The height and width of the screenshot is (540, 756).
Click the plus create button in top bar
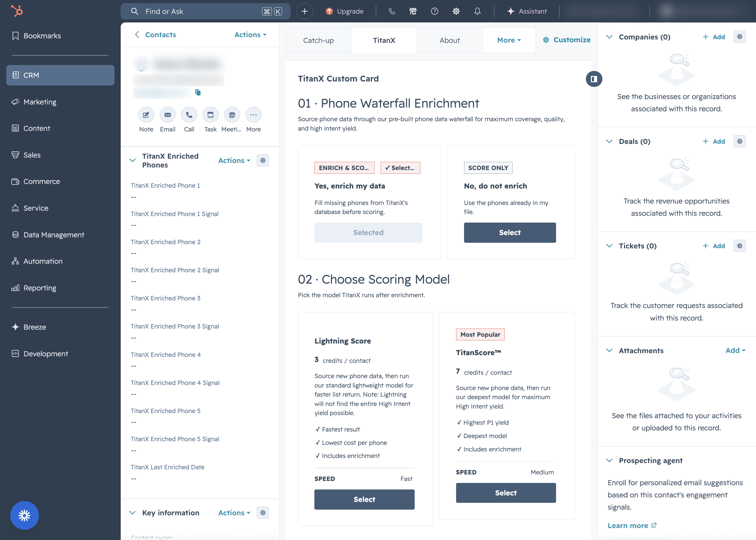tap(304, 11)
